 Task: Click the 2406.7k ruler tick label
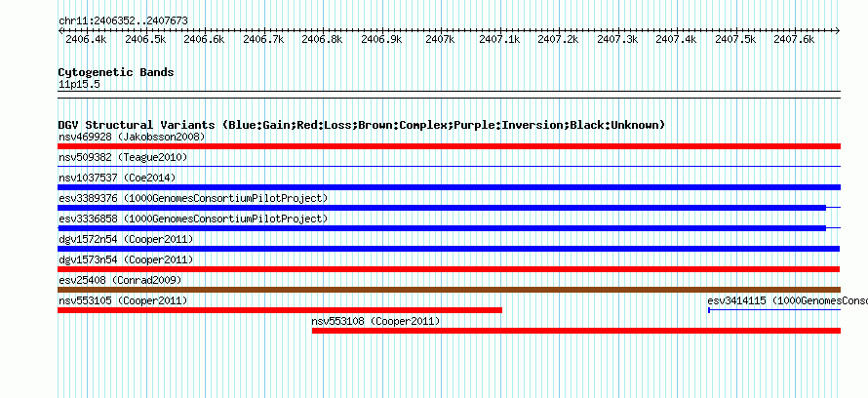click(263, 39)
